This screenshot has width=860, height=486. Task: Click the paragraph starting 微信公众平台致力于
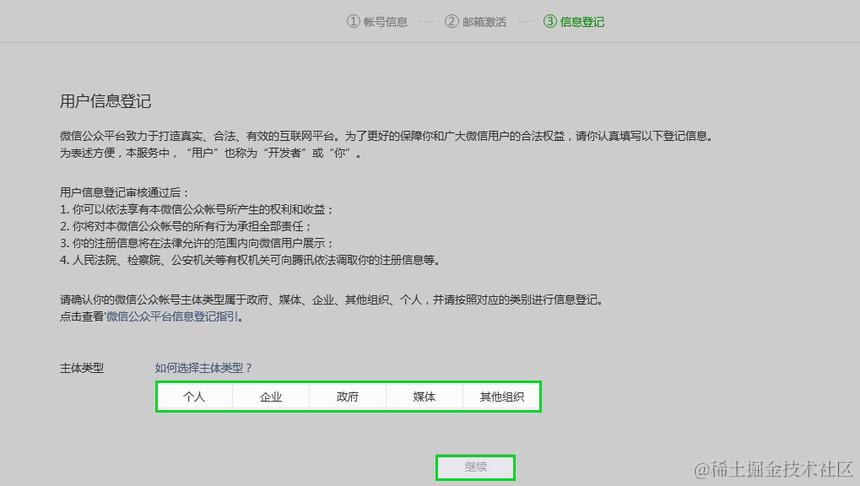[x=387, y=136]
